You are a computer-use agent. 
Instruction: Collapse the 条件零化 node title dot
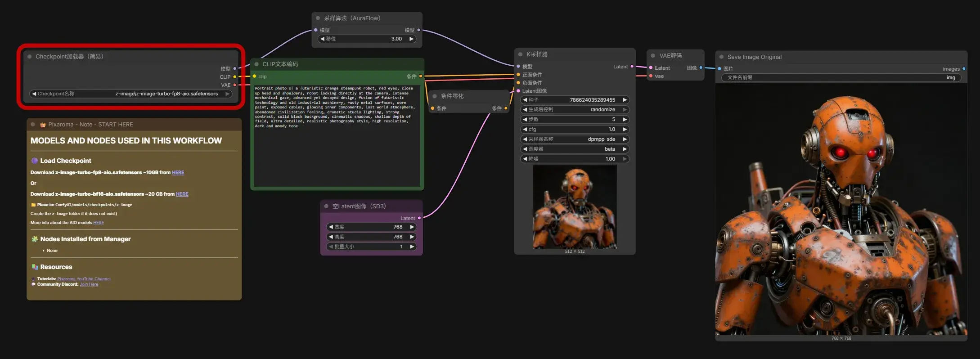click(435, 96)
